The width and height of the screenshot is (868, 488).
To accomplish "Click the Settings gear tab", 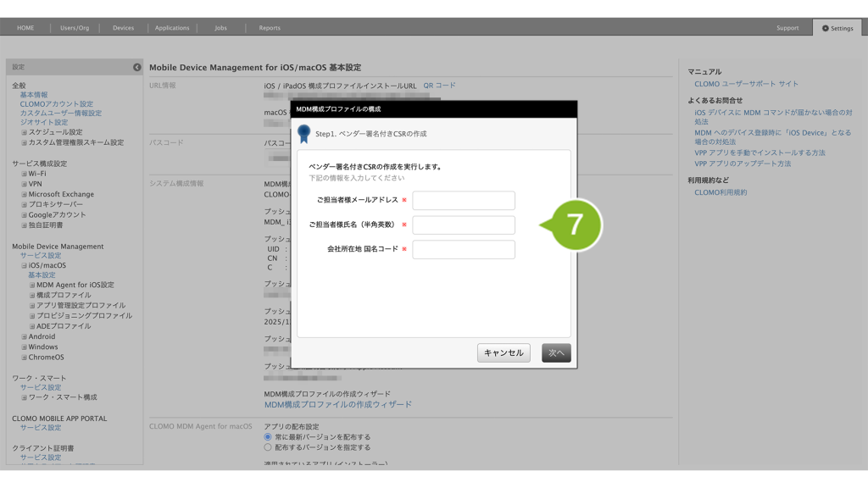I will click(837, 28).
